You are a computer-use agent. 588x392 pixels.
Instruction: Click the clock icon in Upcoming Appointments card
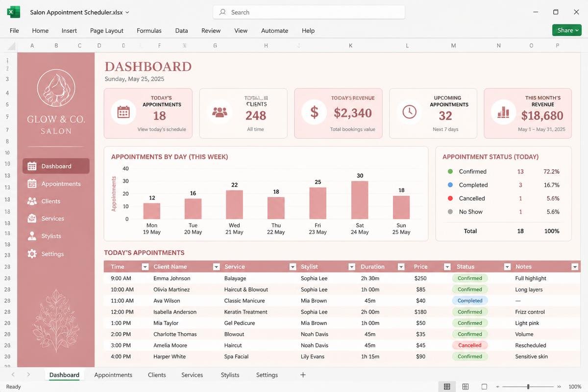click(x=409, y=112)
